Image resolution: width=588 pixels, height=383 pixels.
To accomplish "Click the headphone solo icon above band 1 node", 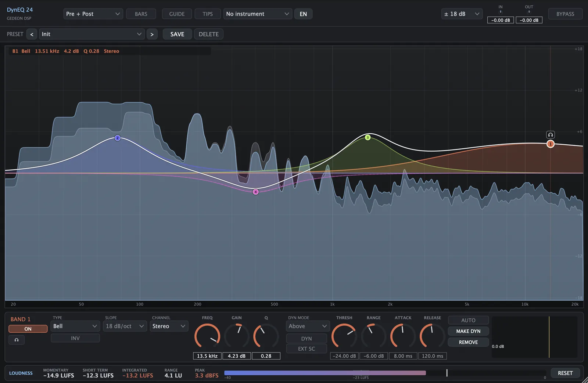I will 550,135.
